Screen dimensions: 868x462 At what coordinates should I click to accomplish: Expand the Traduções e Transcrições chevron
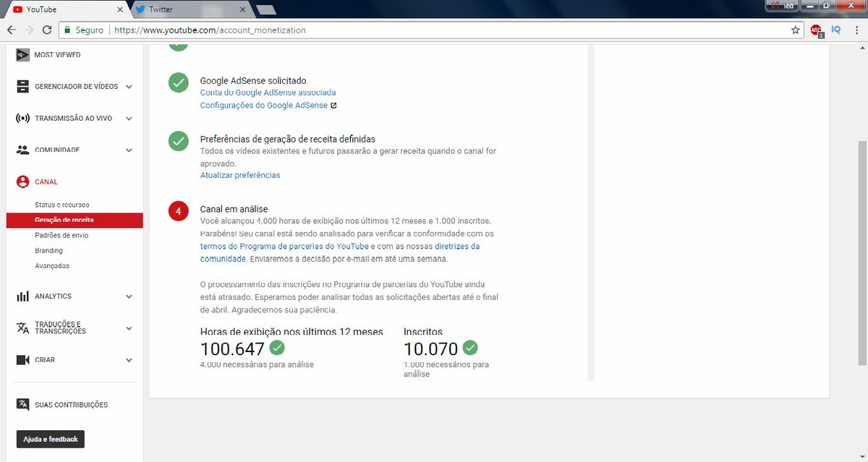click(129, 328)
